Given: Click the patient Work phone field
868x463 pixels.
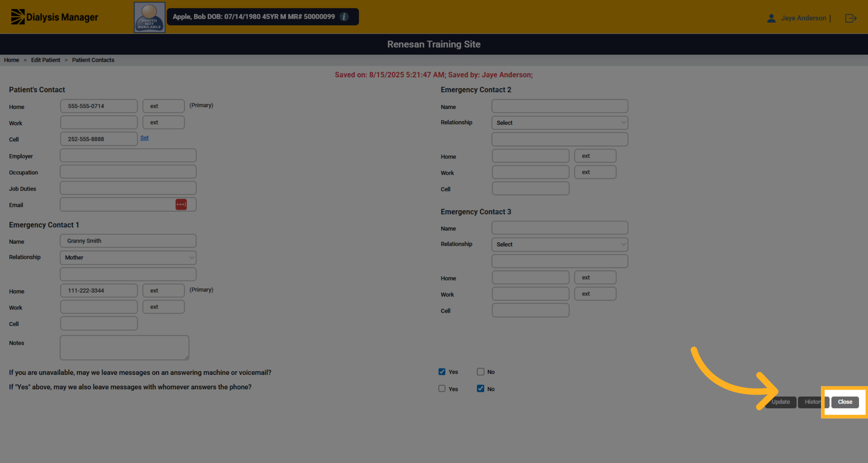Looking at the screenshot, I should point(99,122).
